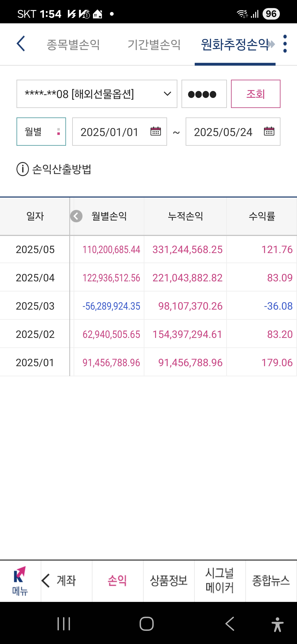This screenshot has height=644, width=297.
Task: Open the 손익산출방법 explanation link
Action: click(62, 169)
